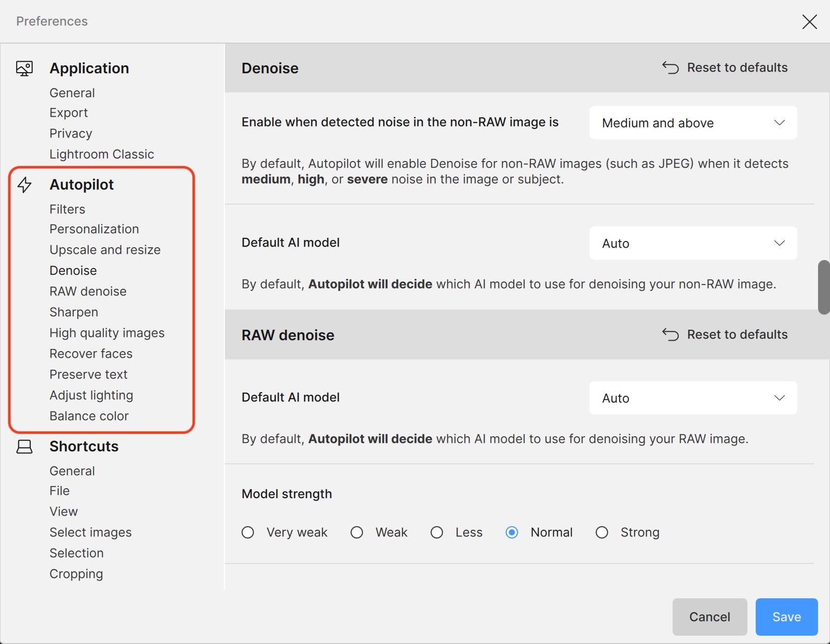Click the Autopilot lightning bolt icon
Screen dimensions: 830x644
pyautogui.click(x=24, y=185)
